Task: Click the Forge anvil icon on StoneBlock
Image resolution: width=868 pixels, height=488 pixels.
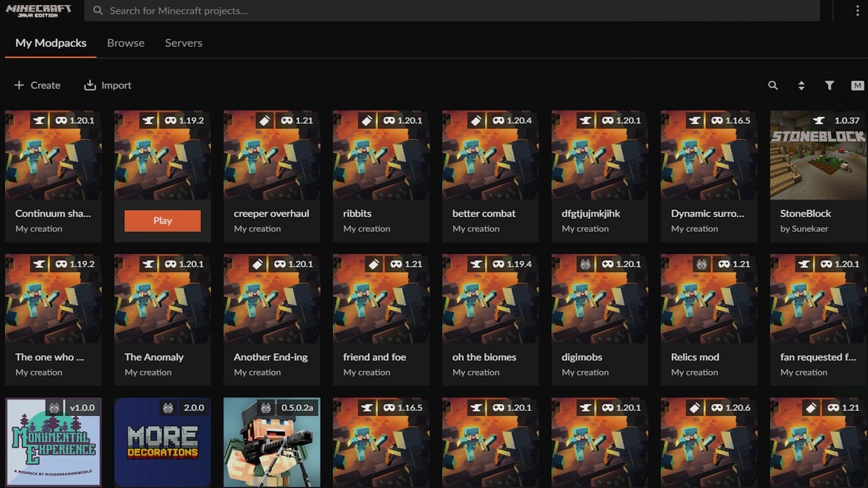Action: pyautogui.click(x=819, y=121)
